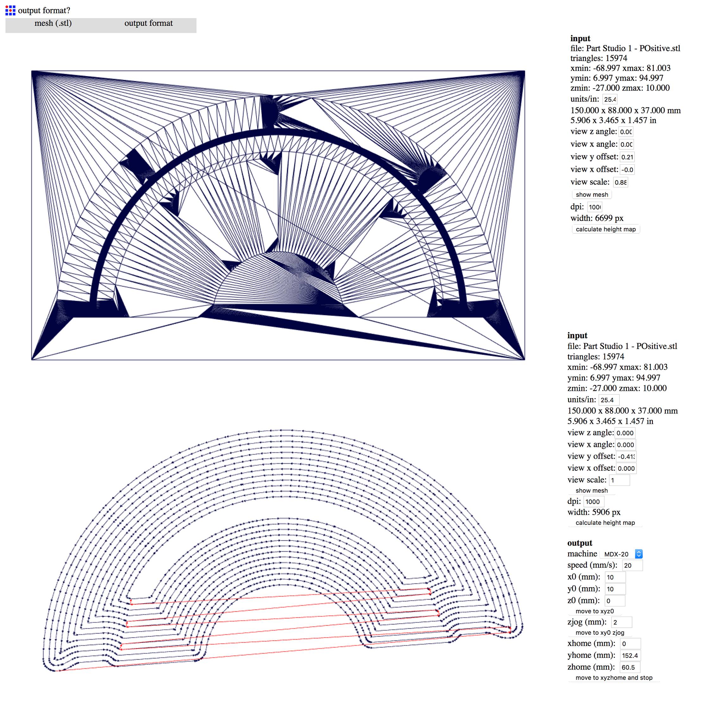Click 'move to xyz0' button
This screenshot has height=728, width=728.
tap(595, 611)
